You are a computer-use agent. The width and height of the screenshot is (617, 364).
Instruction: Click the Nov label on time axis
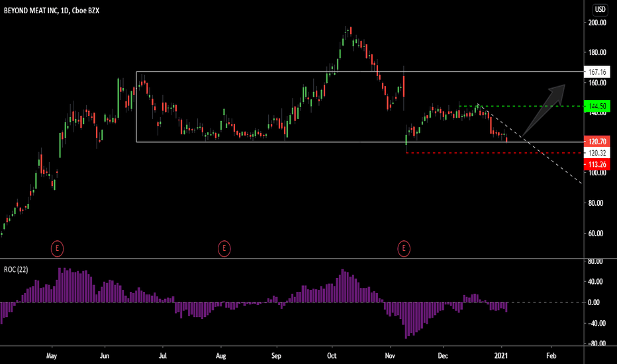point(390,356)
